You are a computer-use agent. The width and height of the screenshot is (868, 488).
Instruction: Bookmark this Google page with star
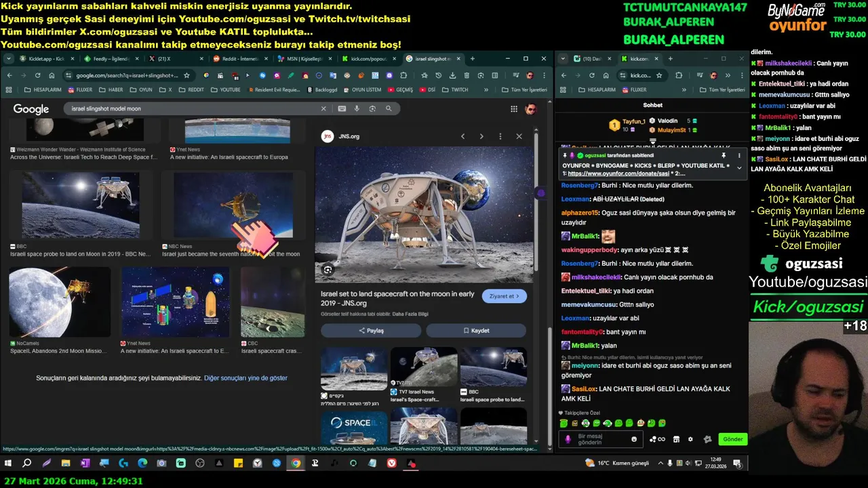pyautogui.click(x=186, y=75)
